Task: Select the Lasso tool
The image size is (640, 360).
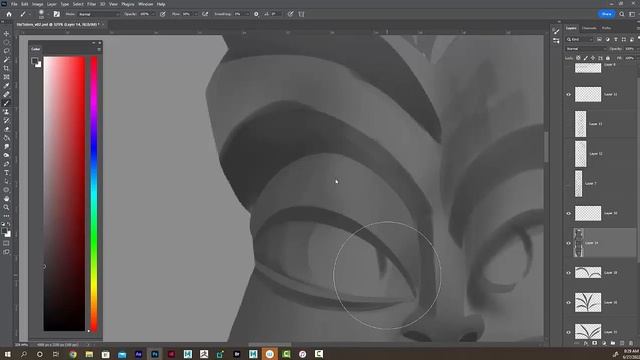Action: point(7,51)
